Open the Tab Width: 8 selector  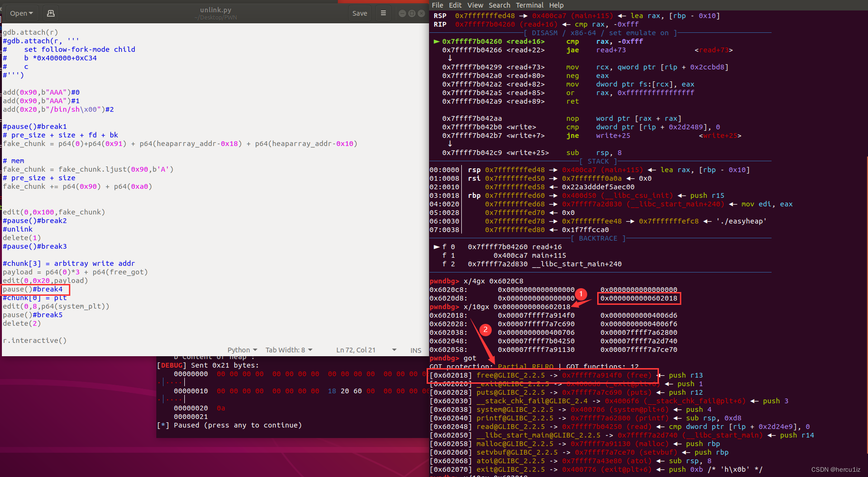point(289,350)
